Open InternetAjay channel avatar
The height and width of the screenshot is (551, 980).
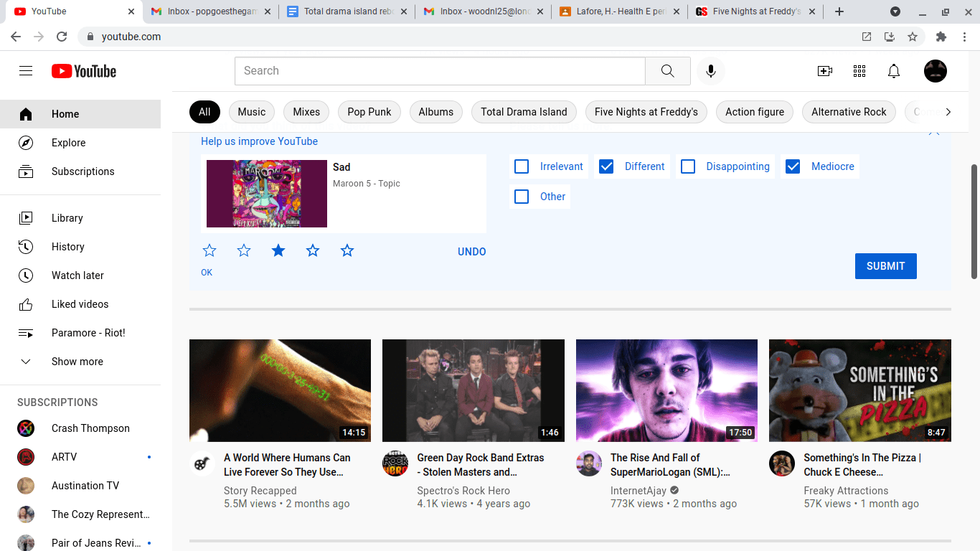[x=589, y=463]
